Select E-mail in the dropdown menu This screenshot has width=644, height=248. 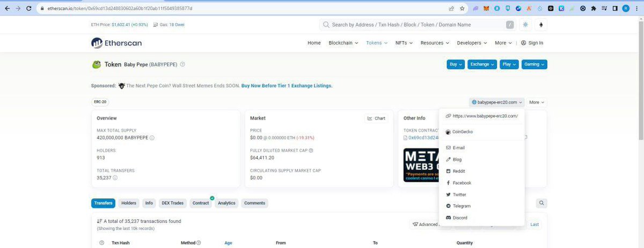click(x=482, y=148)
